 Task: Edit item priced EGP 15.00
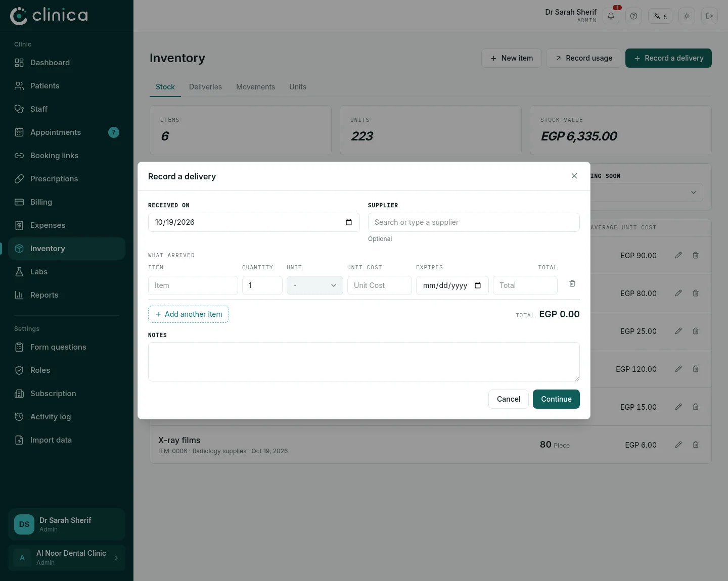(678, 407)
